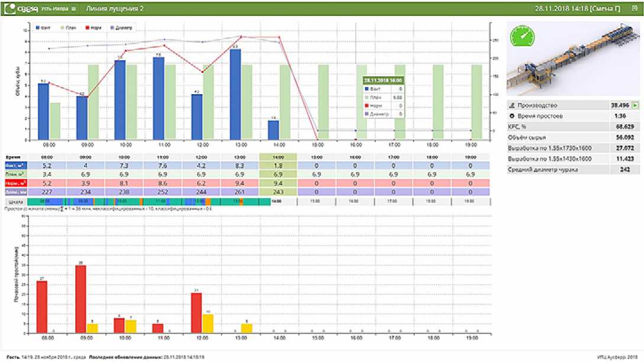Toggle the План series in the chart legend
This screenshot has width=644, height=362.
click(68, 27)
